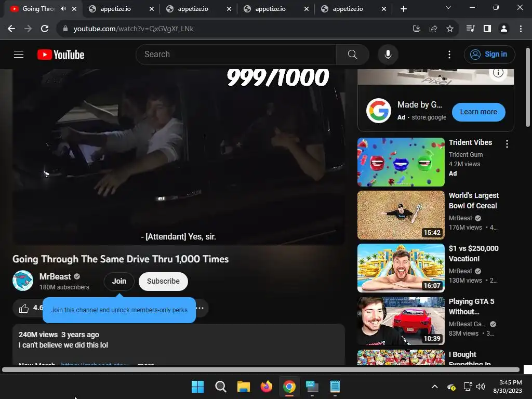Go to the YouTube home logo
Image resolution: width=532 pixels, height=399 pixels.
click(x=61, y=55)
